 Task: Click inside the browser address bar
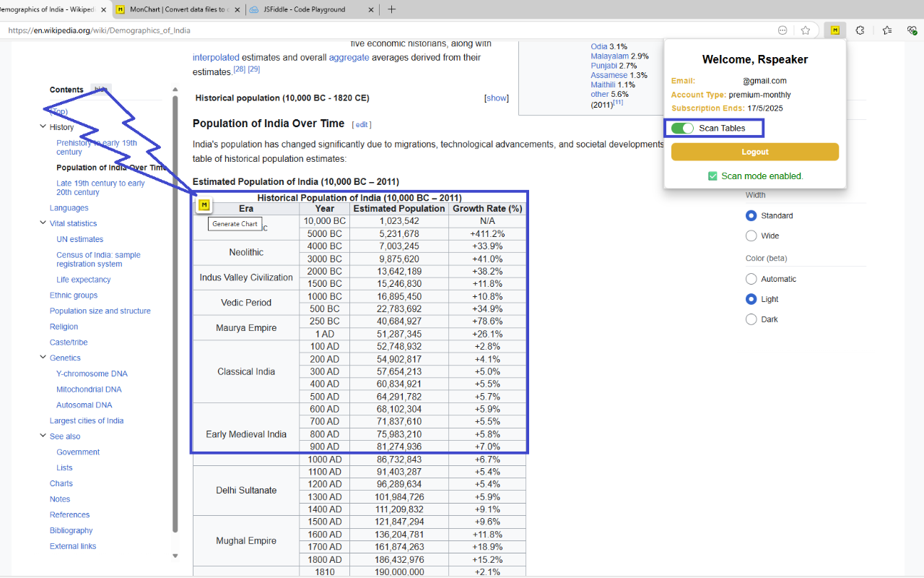tap(289, 30)
